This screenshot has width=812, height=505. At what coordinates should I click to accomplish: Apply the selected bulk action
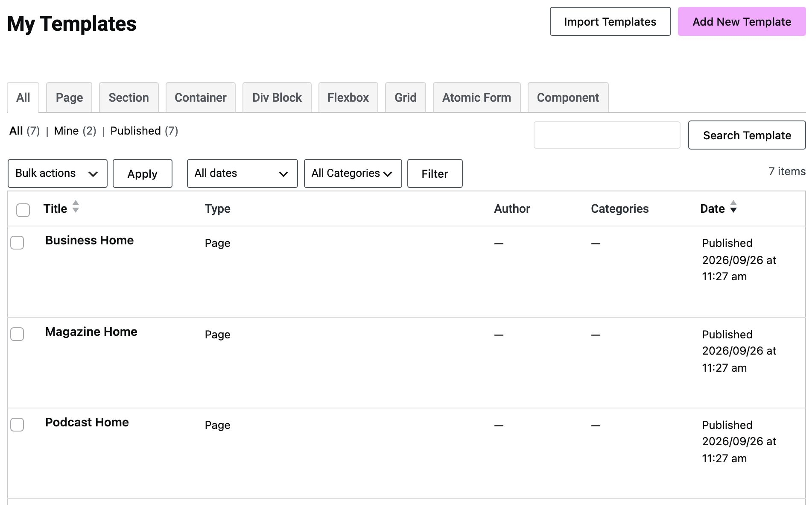[x=143, y=173]
